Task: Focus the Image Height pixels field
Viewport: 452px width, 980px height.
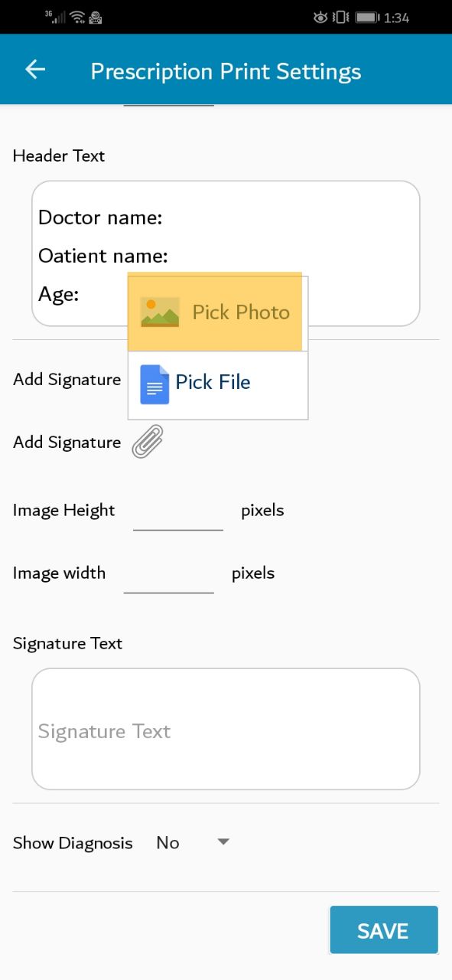Action: tap(178, 511)
